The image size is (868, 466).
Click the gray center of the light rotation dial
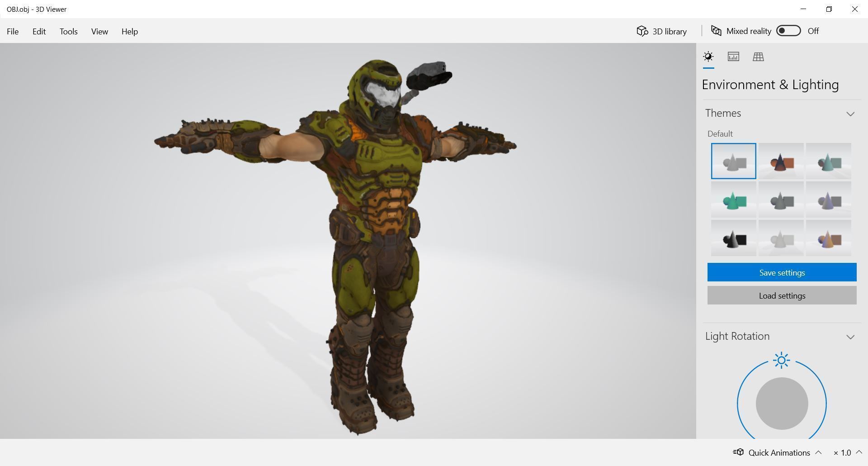[x=782, y=404]
